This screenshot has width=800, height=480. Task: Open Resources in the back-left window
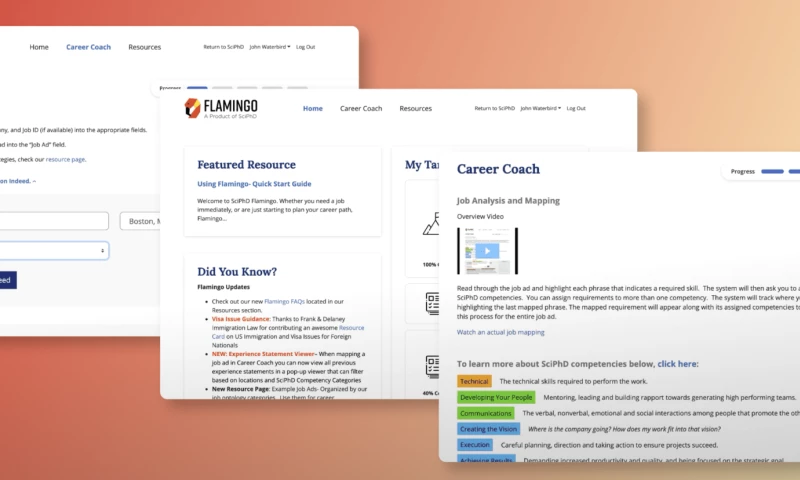click(x=144, y=47)
